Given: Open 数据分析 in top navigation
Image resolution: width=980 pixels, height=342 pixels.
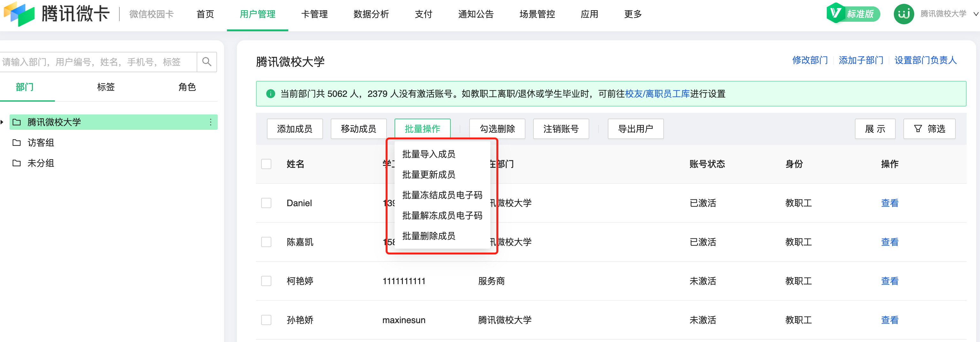Looking at the screenshot, I should tap(371, 14).
